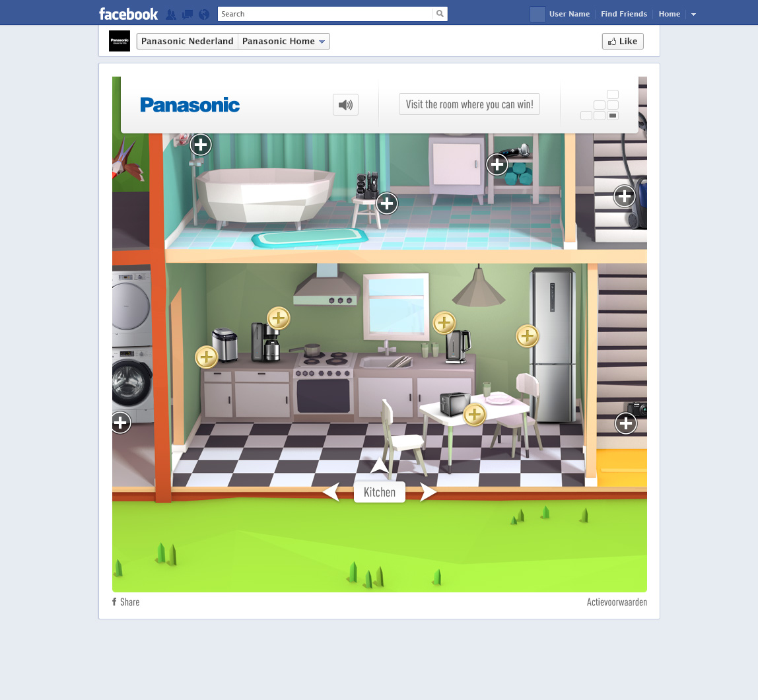Viewport: 758px width, 700px height.
Task: Like the Panasonic page
Action: coord(623,41)
